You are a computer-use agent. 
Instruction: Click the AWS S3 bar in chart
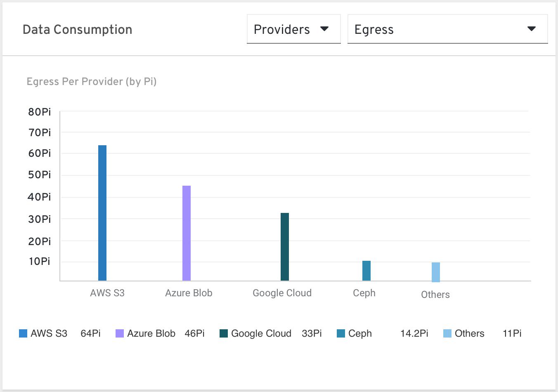pyautogui.click(x=102, y=213)
